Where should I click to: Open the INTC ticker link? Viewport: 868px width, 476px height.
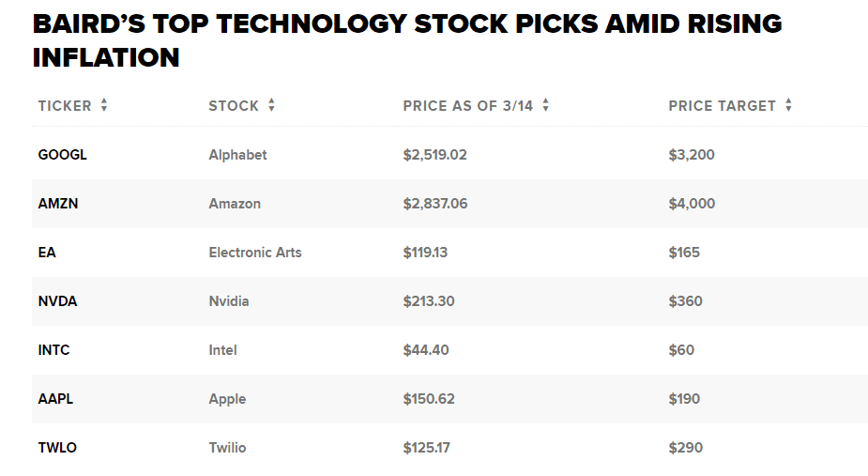coord(53,350)
